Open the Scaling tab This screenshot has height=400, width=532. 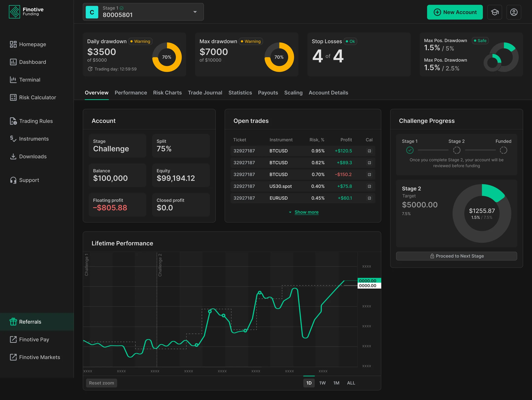click(x=293, y=93)
